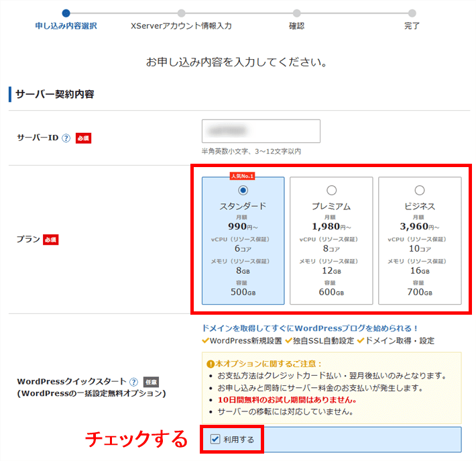476x461 pixels.
Task: Select the ビジネス plan radio button
Action: tap(420, 191)
